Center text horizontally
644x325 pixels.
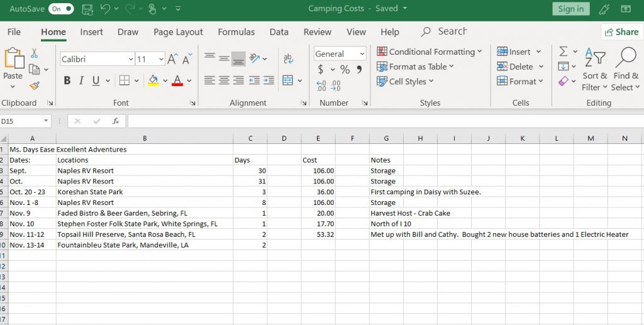(225, 80)
